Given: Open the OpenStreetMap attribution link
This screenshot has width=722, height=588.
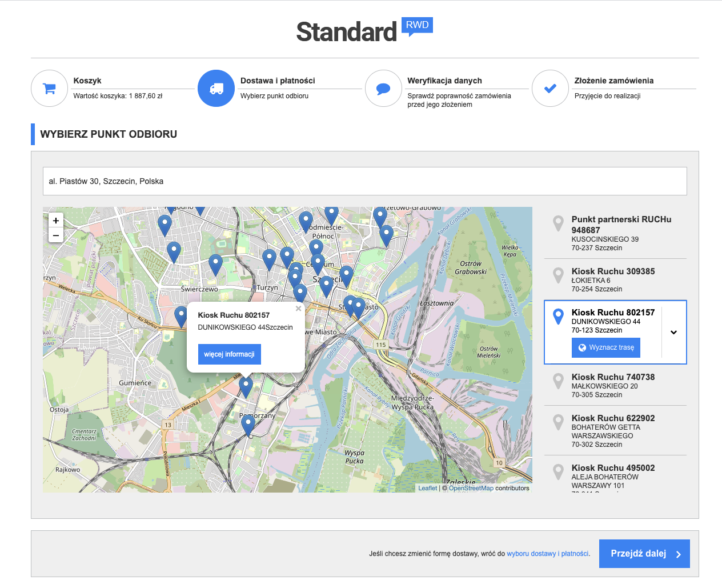Looking at the screenshot, I should click(x=471, y=488).
